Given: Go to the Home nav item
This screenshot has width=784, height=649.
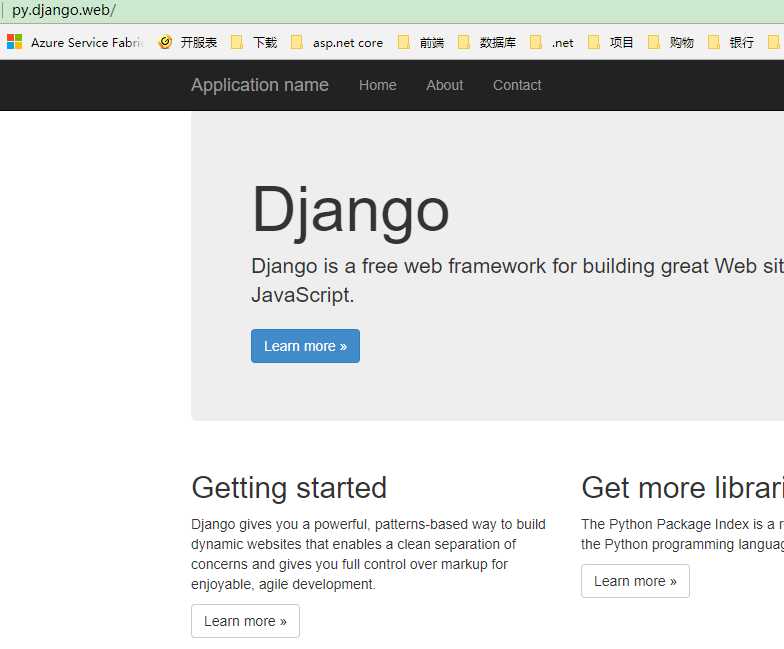Looking at the screenshot, I should pyautogui.click(x=378, y=86).
